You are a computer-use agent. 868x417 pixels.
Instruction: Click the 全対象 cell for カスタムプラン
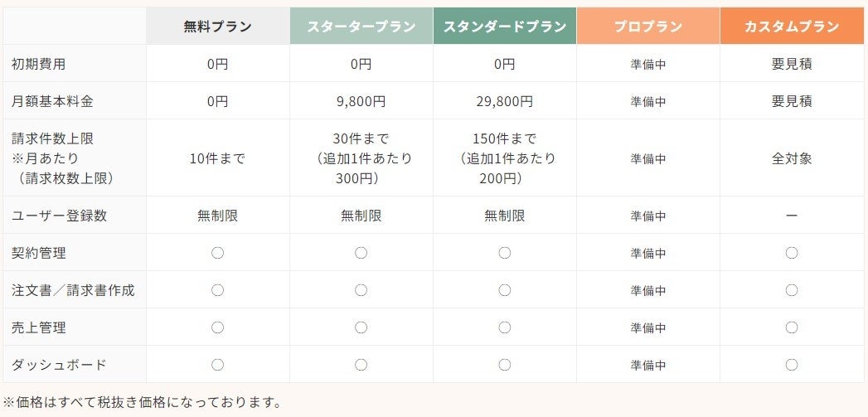791,158
